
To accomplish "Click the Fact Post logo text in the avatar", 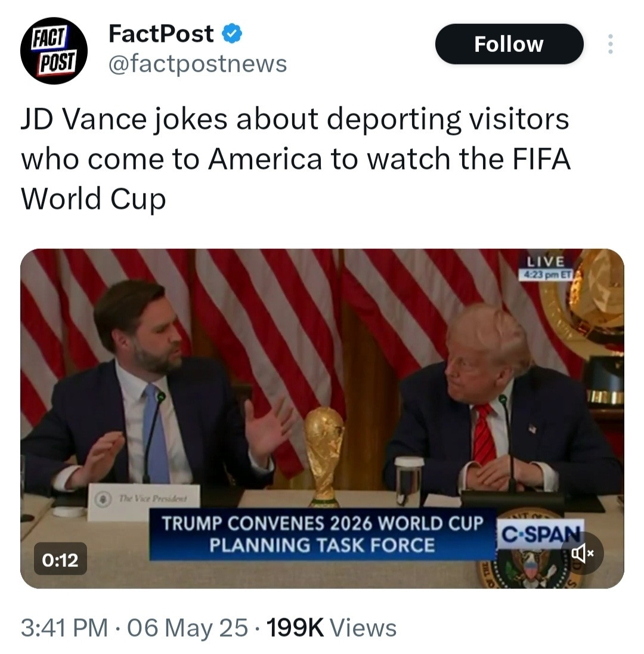I will pyautogui.click(x=54, y=51).
